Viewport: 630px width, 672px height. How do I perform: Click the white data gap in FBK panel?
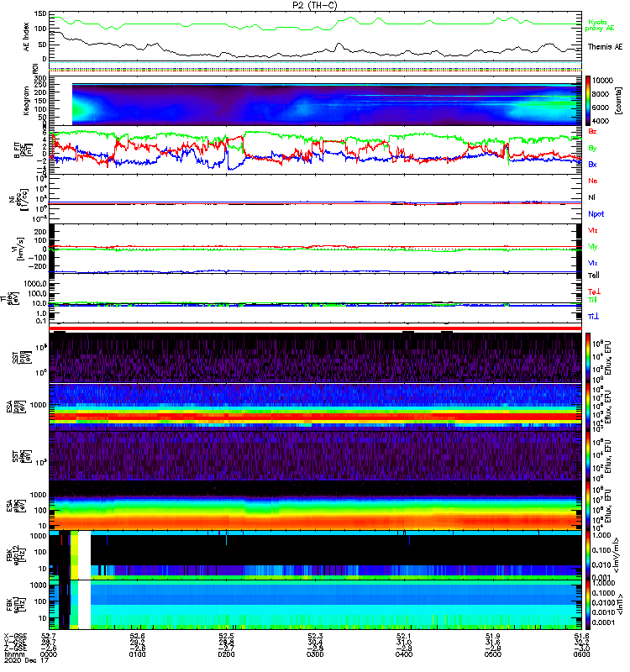click(x=85, y=580)
